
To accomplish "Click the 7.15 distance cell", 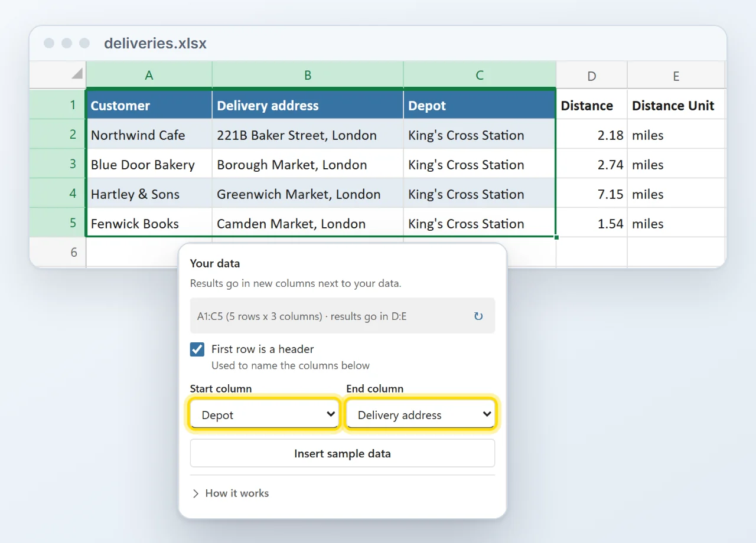I will point(592,193).
